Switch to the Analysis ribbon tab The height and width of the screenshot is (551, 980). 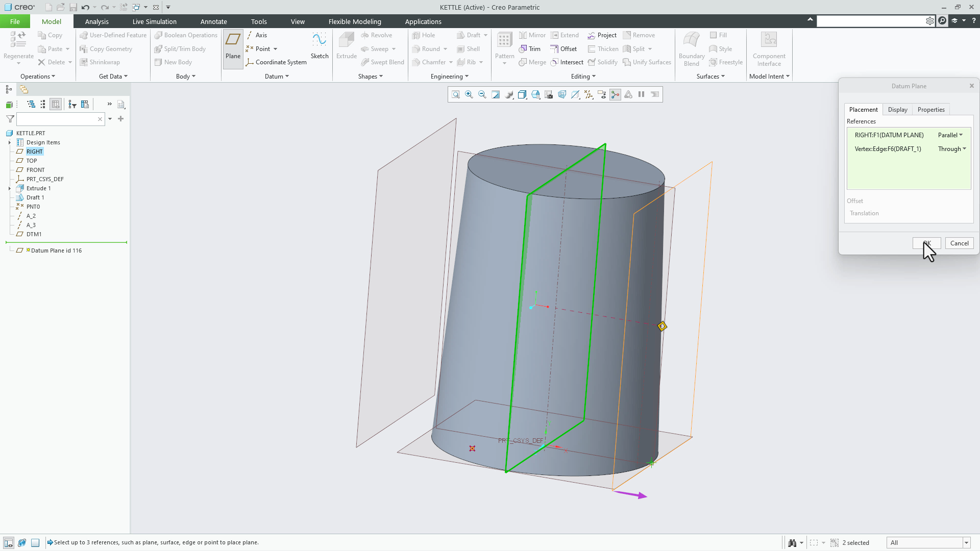[96, 21]
